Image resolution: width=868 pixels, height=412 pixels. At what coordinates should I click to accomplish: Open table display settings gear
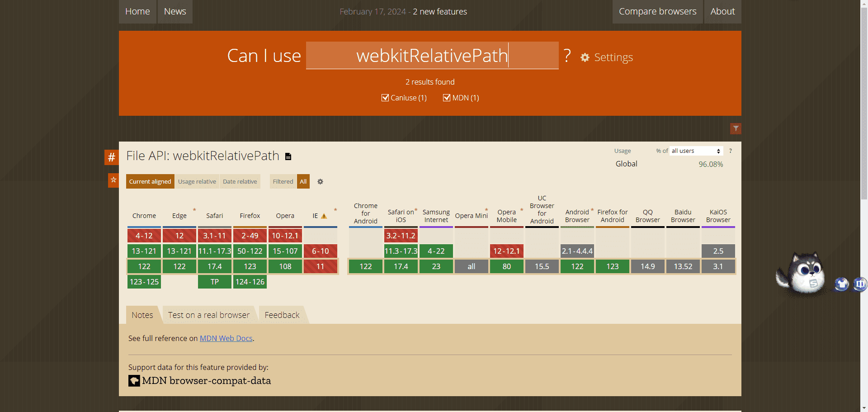[320, 181]
